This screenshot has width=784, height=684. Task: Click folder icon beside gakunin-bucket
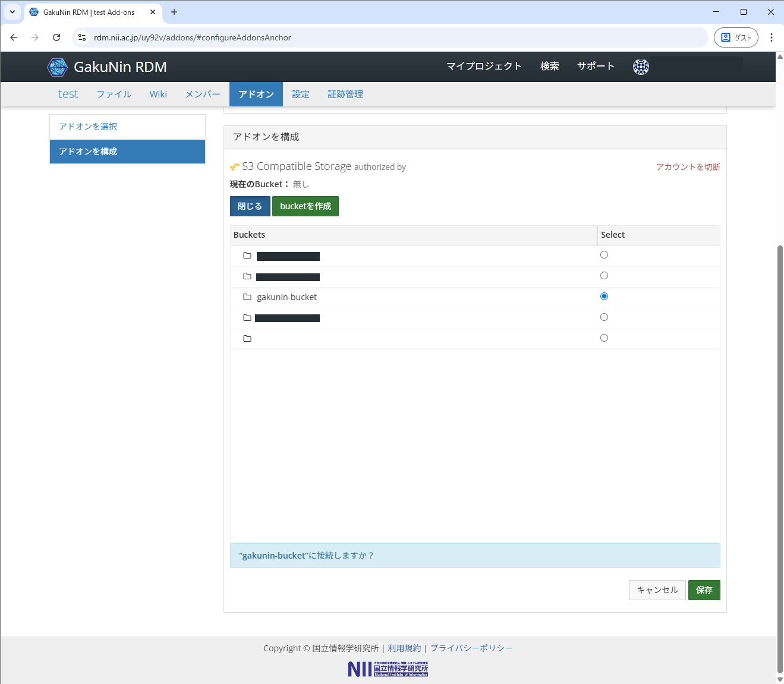[x=247, y=297]
